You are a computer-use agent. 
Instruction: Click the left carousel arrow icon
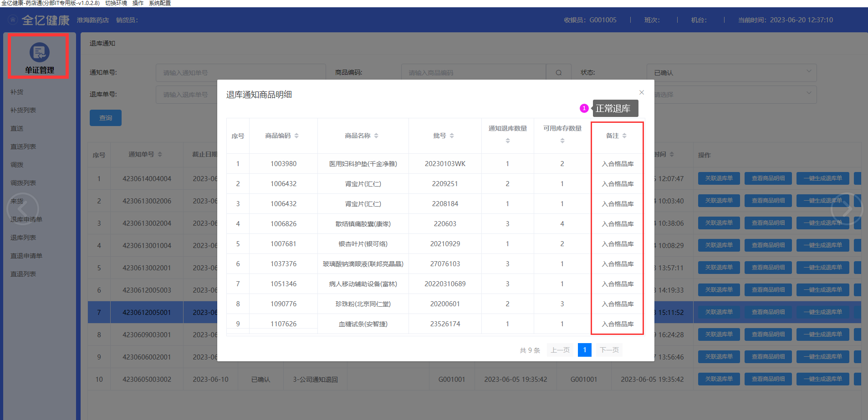tap(23, 209)
